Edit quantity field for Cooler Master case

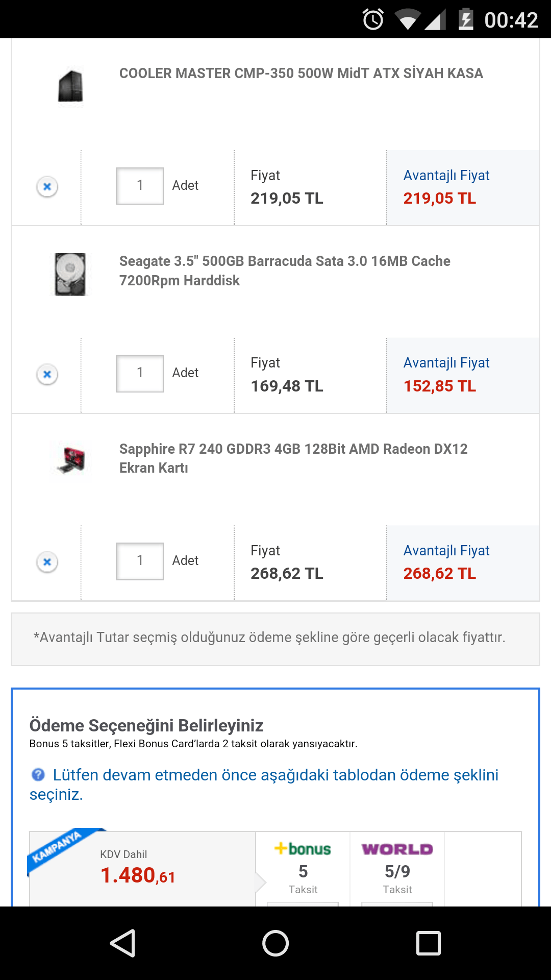tap(140, 186)
